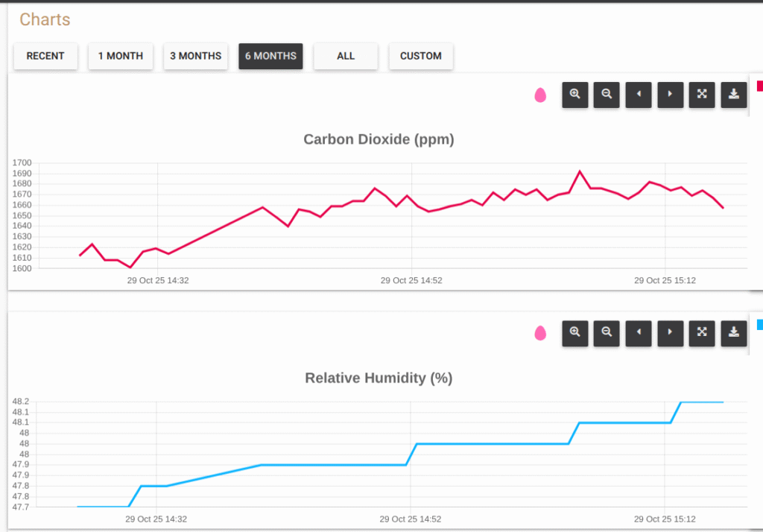
Task: Choose the 3 MONTHS range
Action: 195,56
